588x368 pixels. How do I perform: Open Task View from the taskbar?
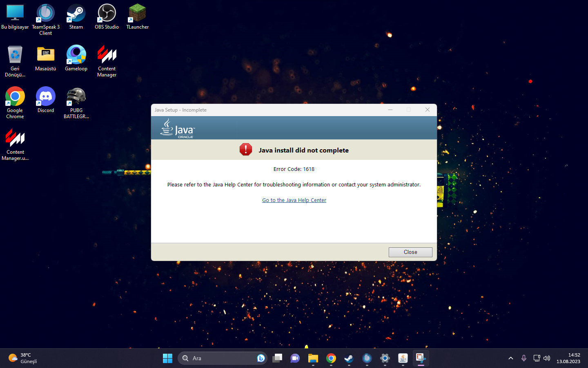[277, 359]
